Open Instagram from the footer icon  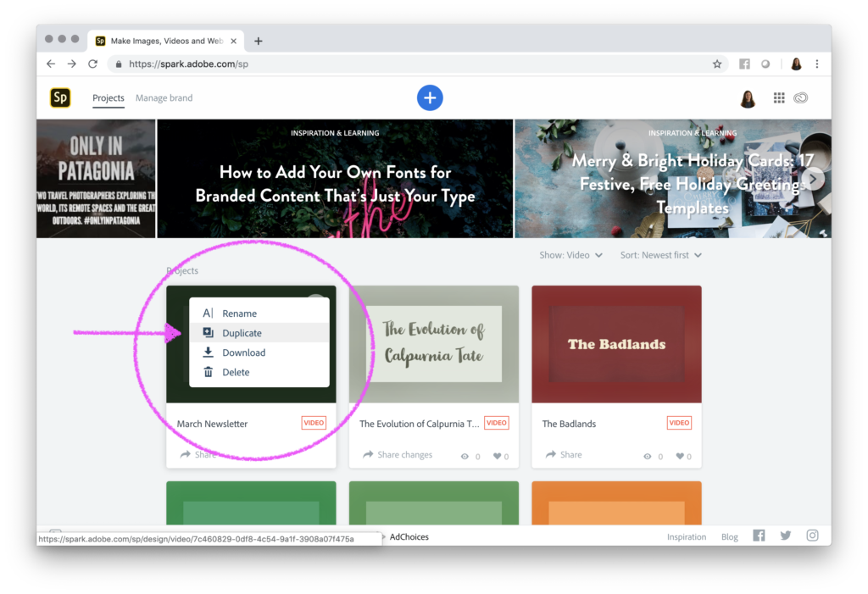(812, 536)
